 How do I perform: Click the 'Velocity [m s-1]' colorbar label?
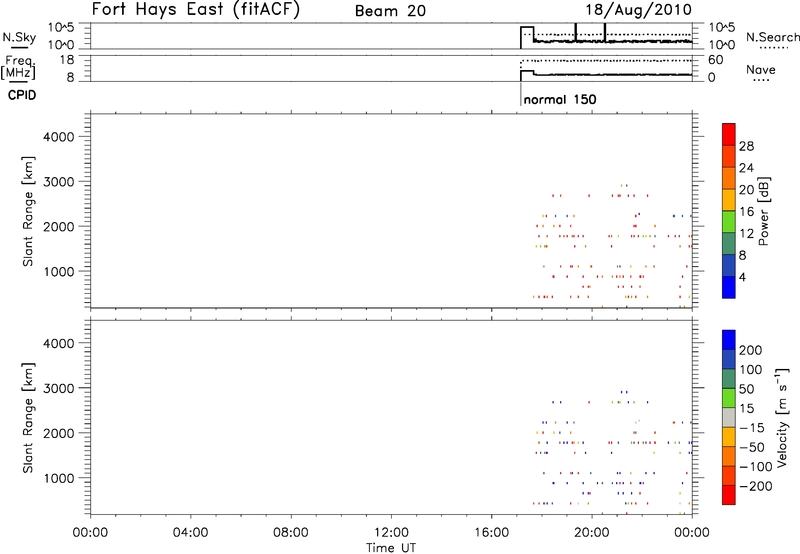point(782,417)
